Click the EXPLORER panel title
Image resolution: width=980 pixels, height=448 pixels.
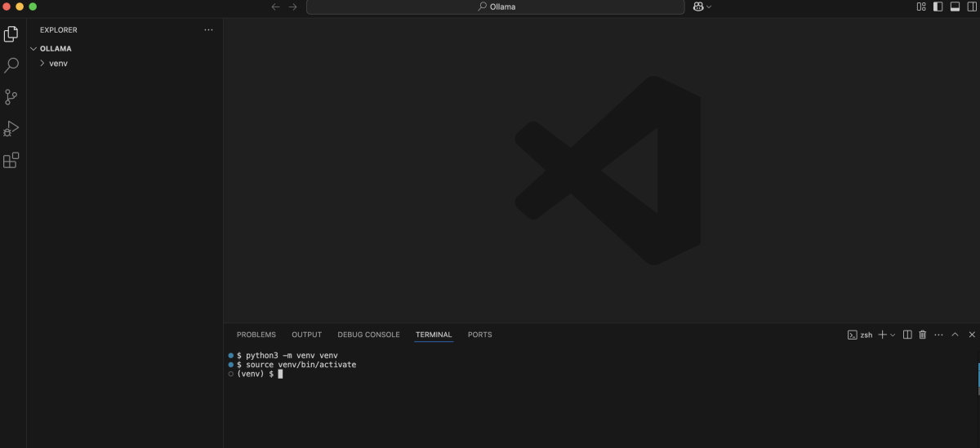[x=59, y=30]
